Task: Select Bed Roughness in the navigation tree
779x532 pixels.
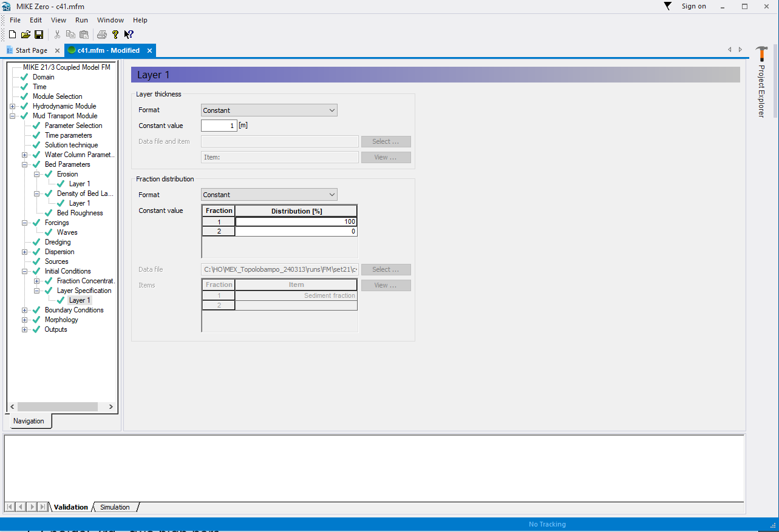Action: coord(80,213)
